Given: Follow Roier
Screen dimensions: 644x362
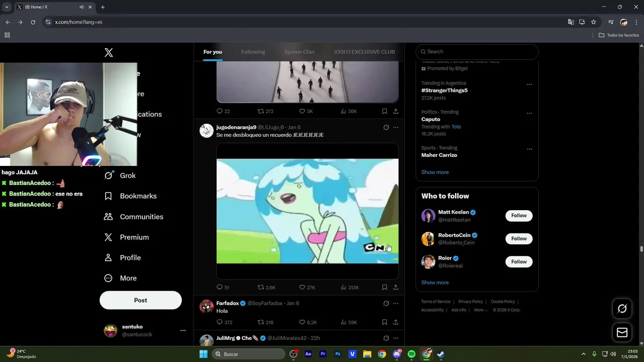Looking at the screenshot, I should [x=519, y=262].
